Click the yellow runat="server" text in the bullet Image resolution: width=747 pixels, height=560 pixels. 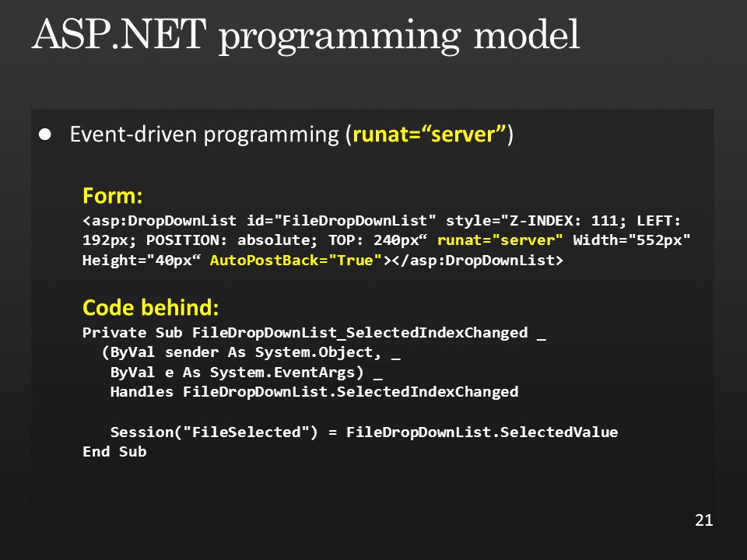[430, 135]
